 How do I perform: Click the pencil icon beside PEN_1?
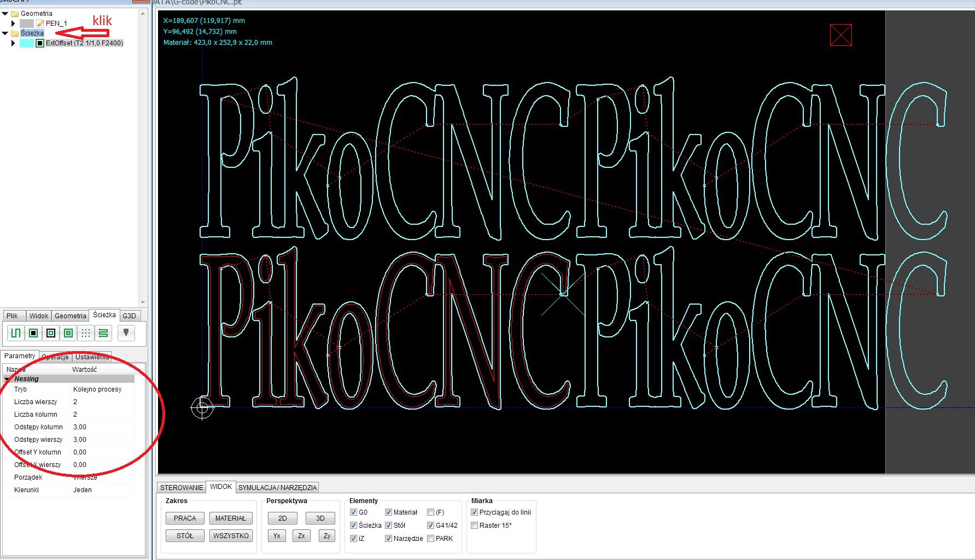(40, 24)
